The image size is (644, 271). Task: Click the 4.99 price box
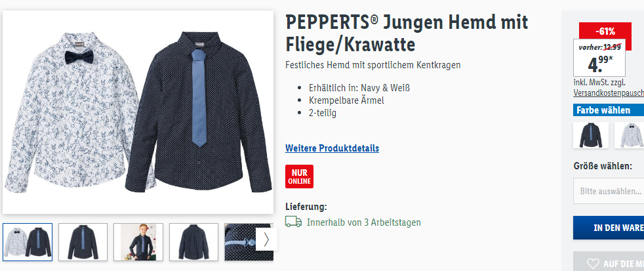point(599,58)
